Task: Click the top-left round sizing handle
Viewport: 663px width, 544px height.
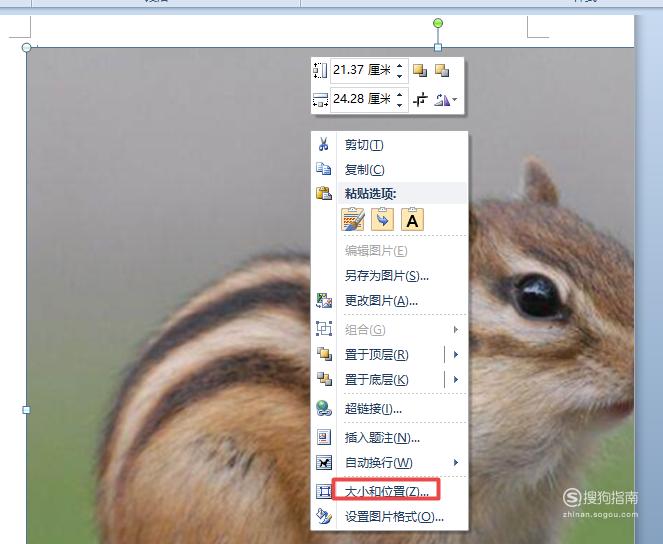Action: click(27, 47)
